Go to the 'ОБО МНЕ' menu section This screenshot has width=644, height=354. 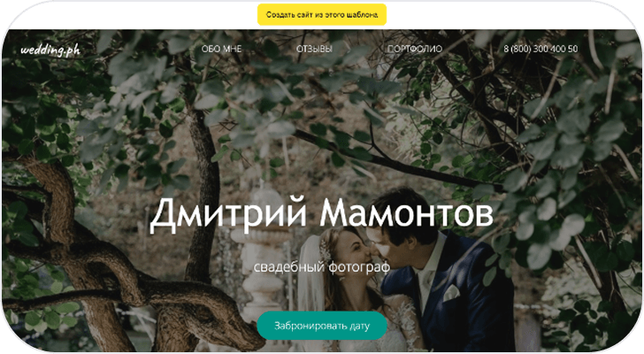point(221,49)
